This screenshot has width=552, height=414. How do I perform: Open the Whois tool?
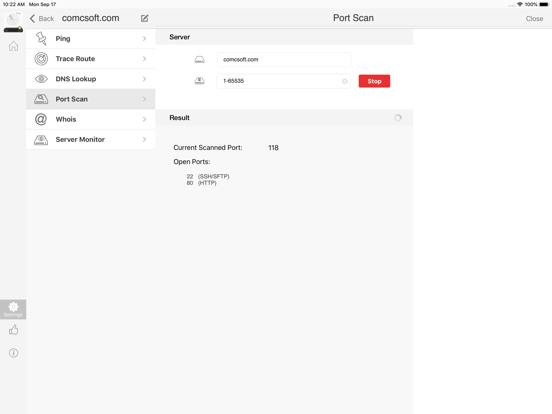(x=90, y=119)
